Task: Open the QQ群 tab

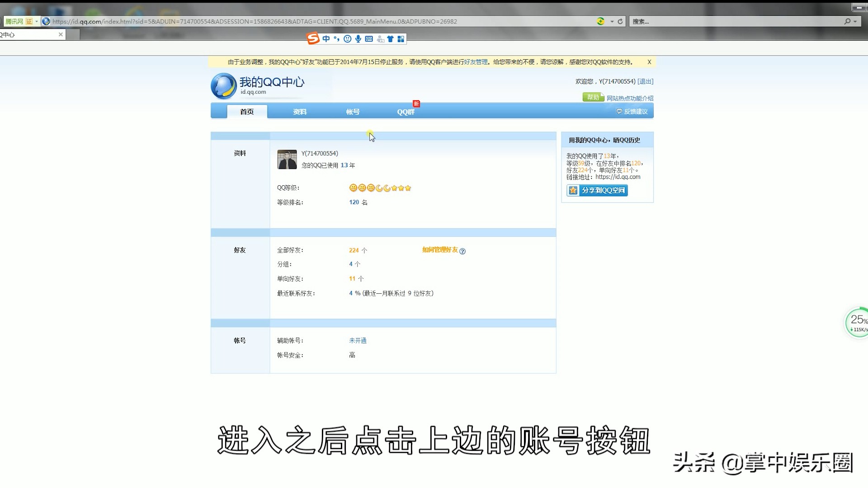Action: click(x=406, y=112)
